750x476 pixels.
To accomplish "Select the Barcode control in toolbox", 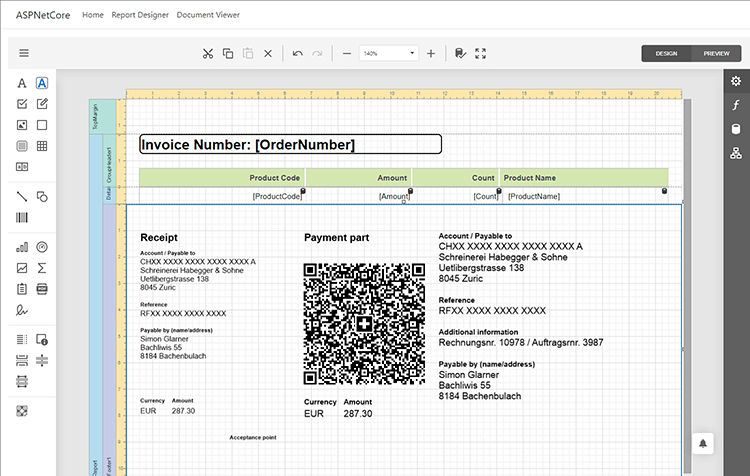I will click(x=22, y=217).
